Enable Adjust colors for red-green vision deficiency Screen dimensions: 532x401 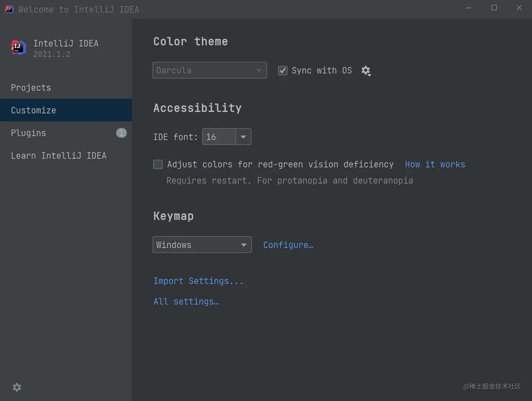pos(158,165)
